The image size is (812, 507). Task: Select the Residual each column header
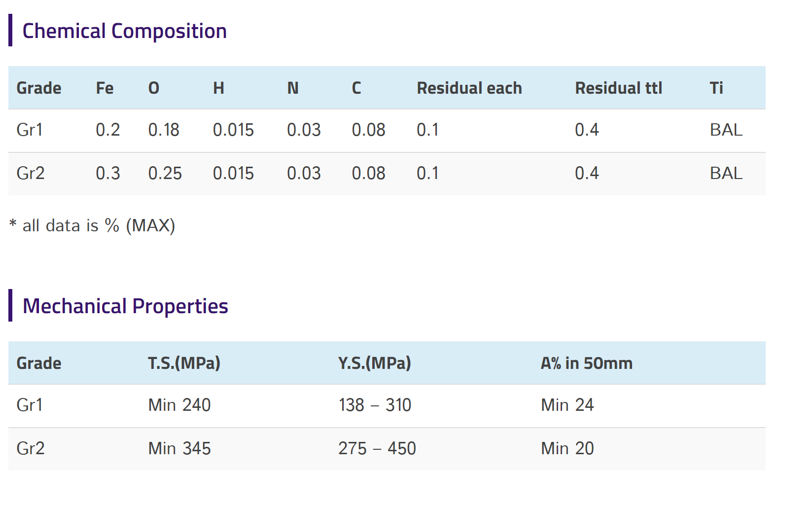click(469, 88)
